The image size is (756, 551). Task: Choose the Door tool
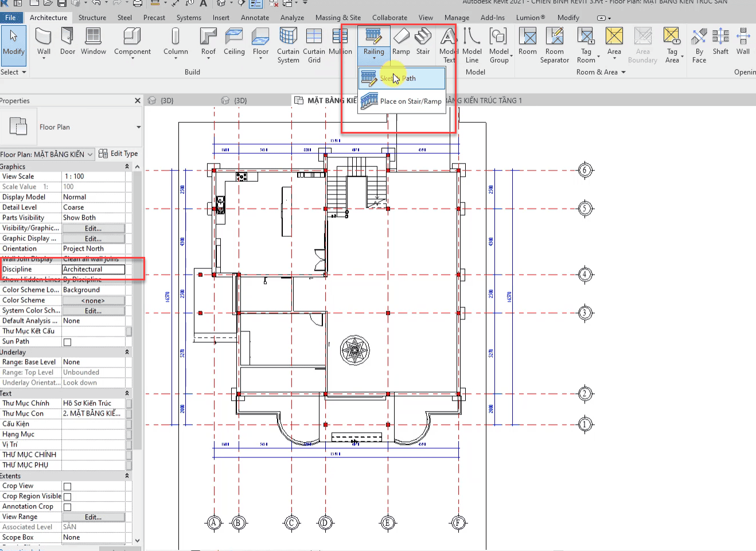[68, 41]
